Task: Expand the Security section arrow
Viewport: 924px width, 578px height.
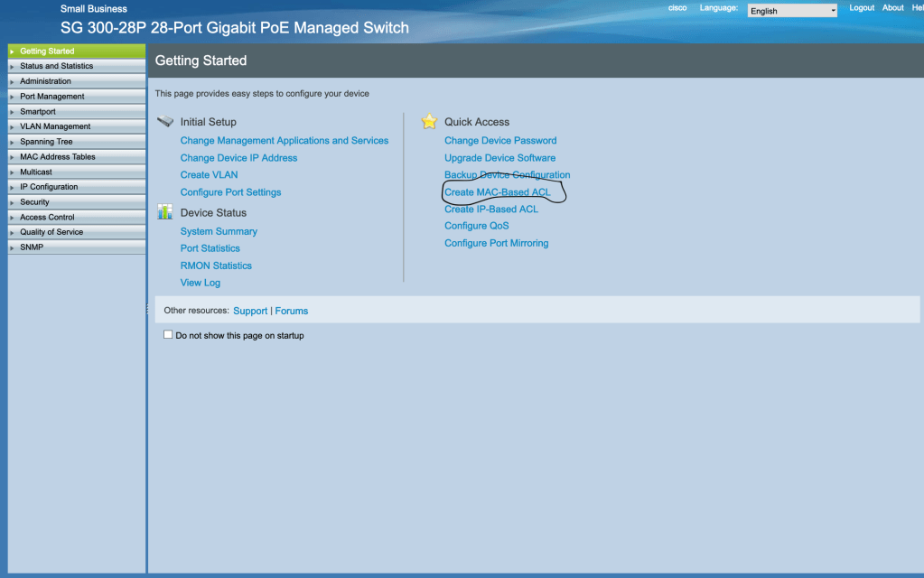Action: click(12, 202)
